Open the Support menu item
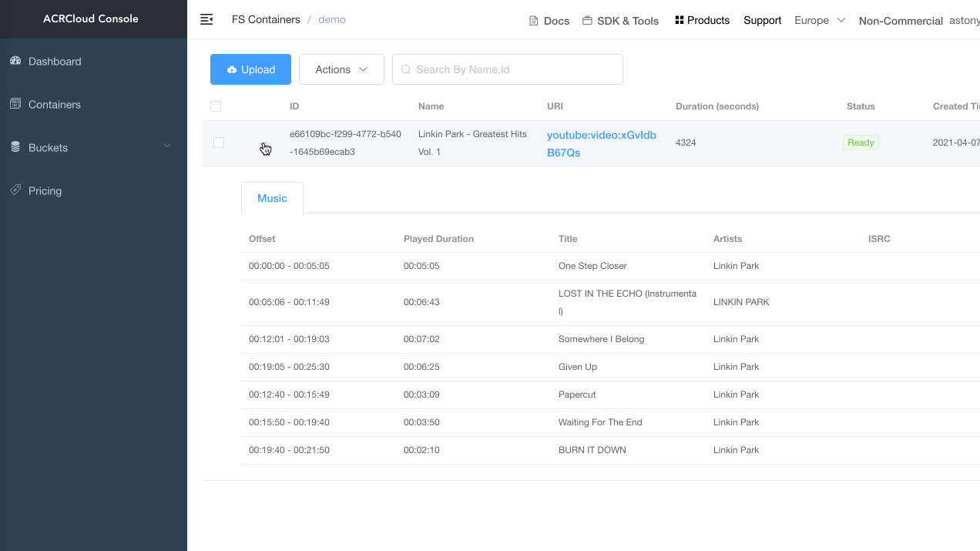Viewport: 980px width, 551px height. coord(763,20)
